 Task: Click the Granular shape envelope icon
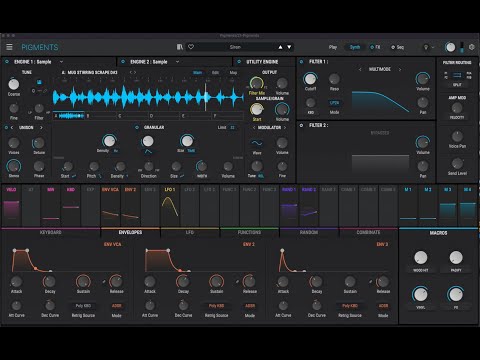(148, 152)
